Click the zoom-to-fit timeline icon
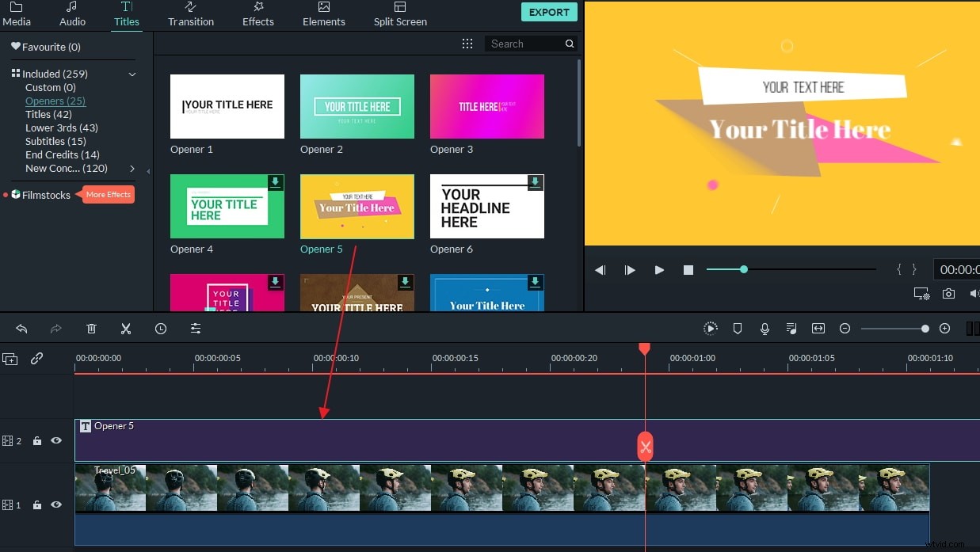Viewport: 980px width, 552px height. tap(818, 328)
